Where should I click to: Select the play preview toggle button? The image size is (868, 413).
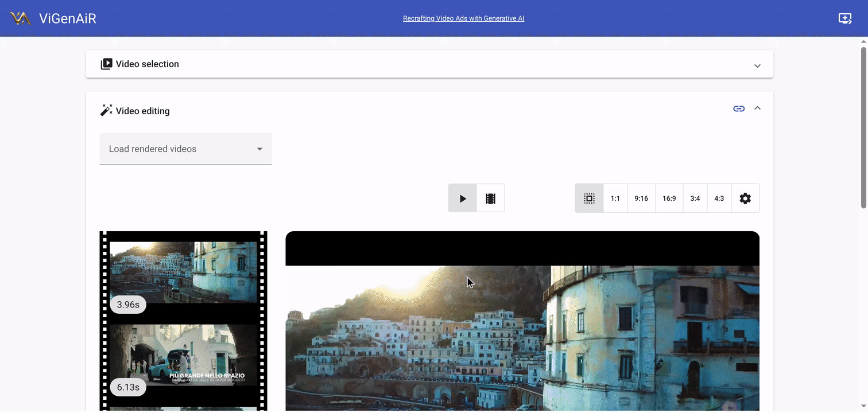(x=463, y=198)
